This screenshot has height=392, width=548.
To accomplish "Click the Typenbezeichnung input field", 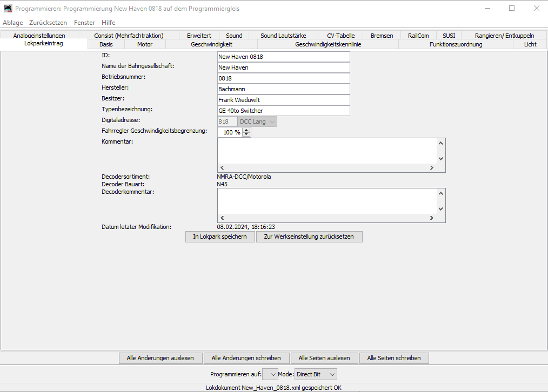I will click(x=283, y=111).
